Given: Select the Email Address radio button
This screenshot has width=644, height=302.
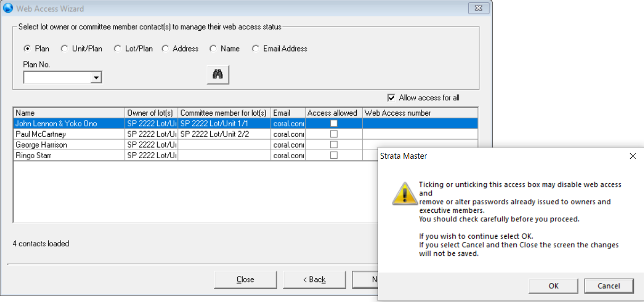Looking at the screenshot, I should coord(255,48).
